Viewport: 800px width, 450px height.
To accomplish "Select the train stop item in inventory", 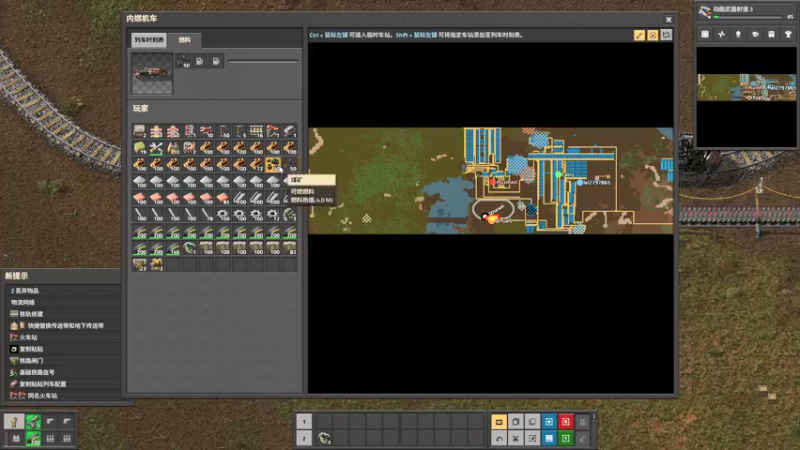I will pyautogui.click(x=273, y=131).
